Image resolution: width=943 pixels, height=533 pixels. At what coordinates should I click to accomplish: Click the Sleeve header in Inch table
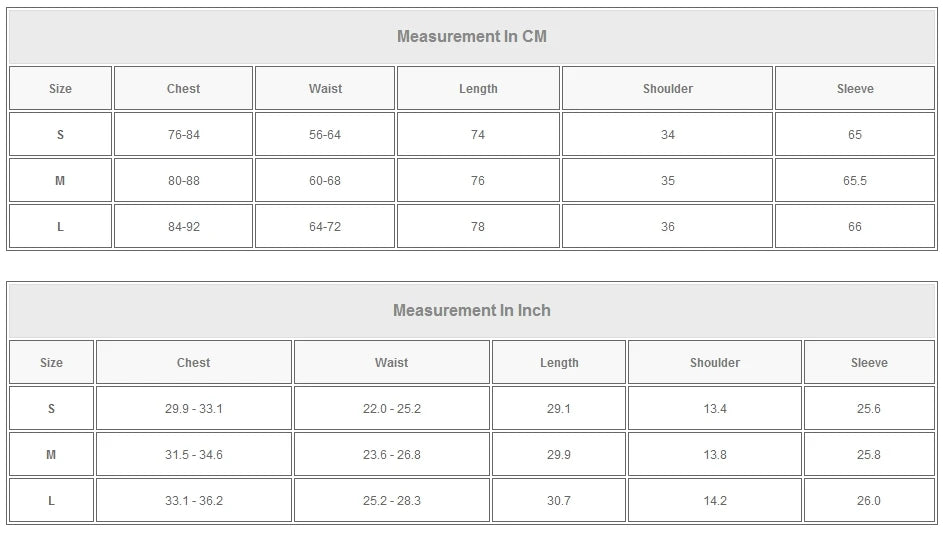click(x=869, y=363)
